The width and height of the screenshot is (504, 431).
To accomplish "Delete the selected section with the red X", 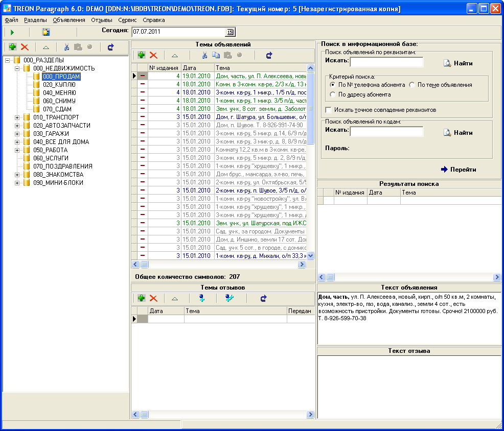I will (25, 47).
